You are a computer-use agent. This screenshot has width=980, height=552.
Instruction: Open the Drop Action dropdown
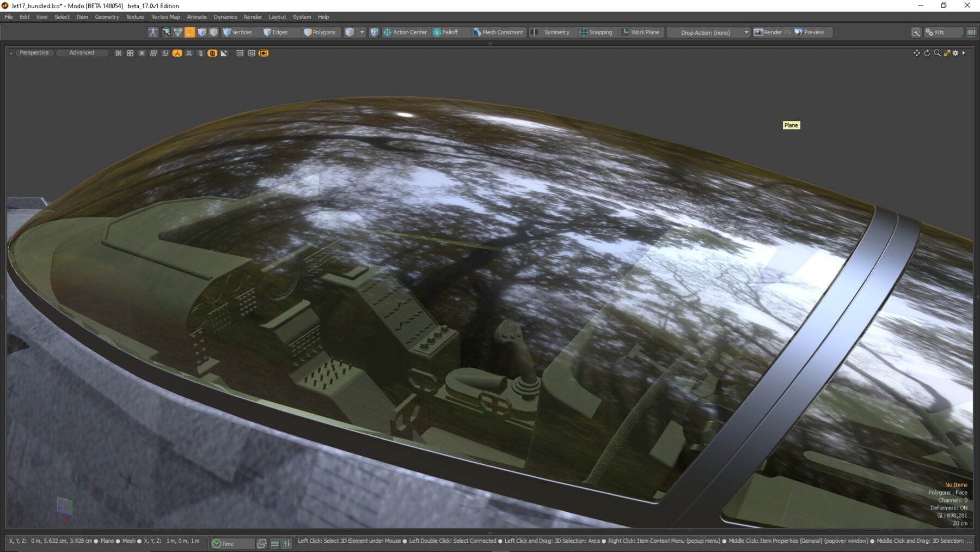click(709, 32)
